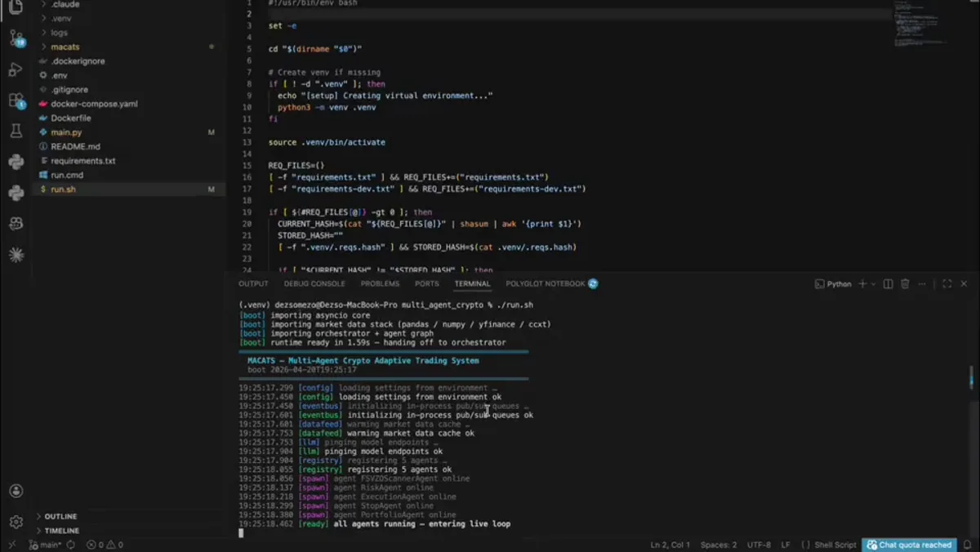
Task: Open the Manage gear settings
Action: (x=16, y=522)
